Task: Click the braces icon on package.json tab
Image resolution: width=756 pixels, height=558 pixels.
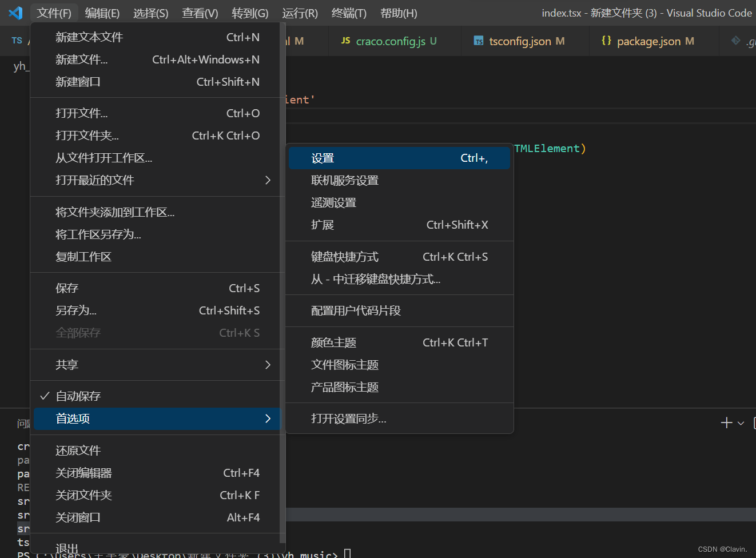Action: coord(606,41)
